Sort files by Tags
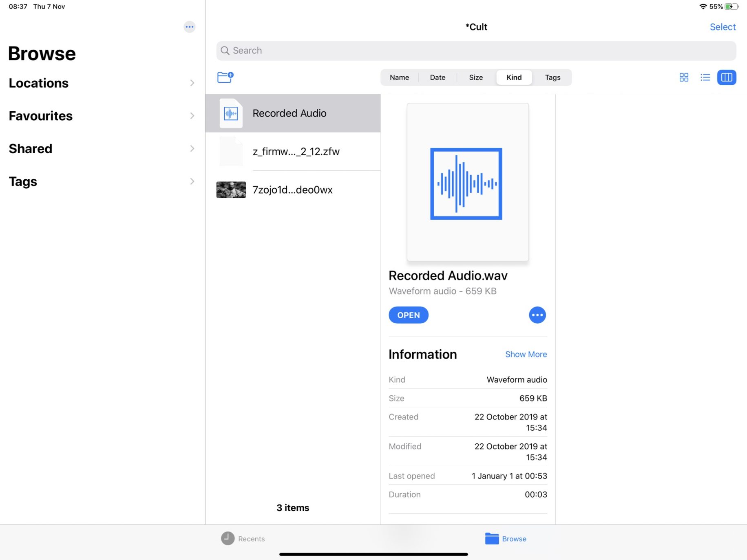The image size is (747, 560). pyautogui.click(x=553, y=77)
